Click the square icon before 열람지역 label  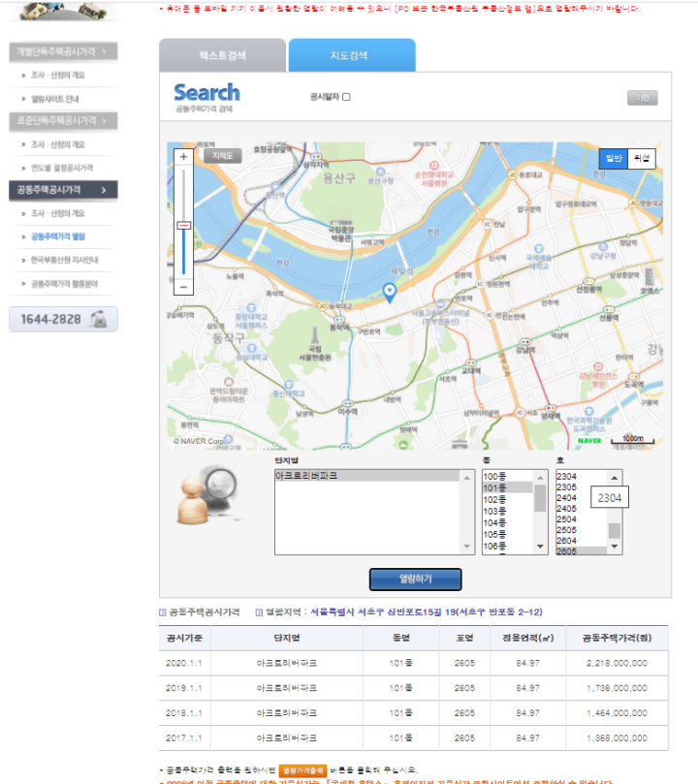tap(259, 612)
